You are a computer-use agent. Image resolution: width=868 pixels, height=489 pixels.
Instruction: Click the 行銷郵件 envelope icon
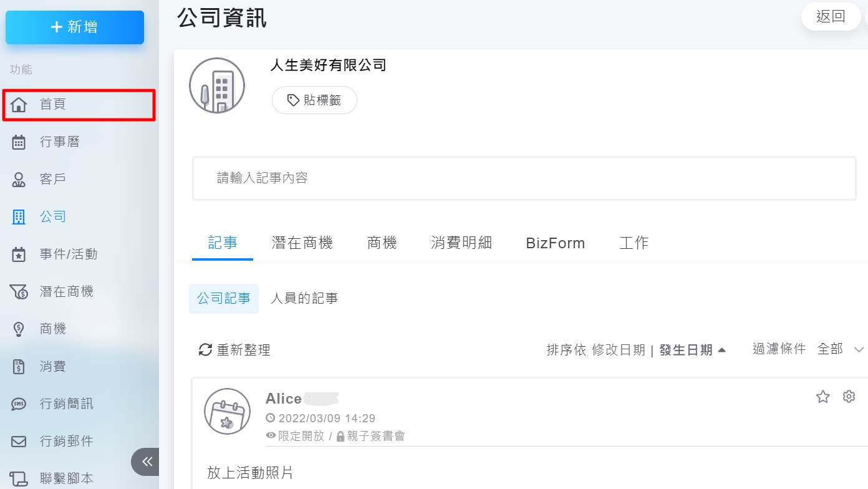tap(19, 442)
